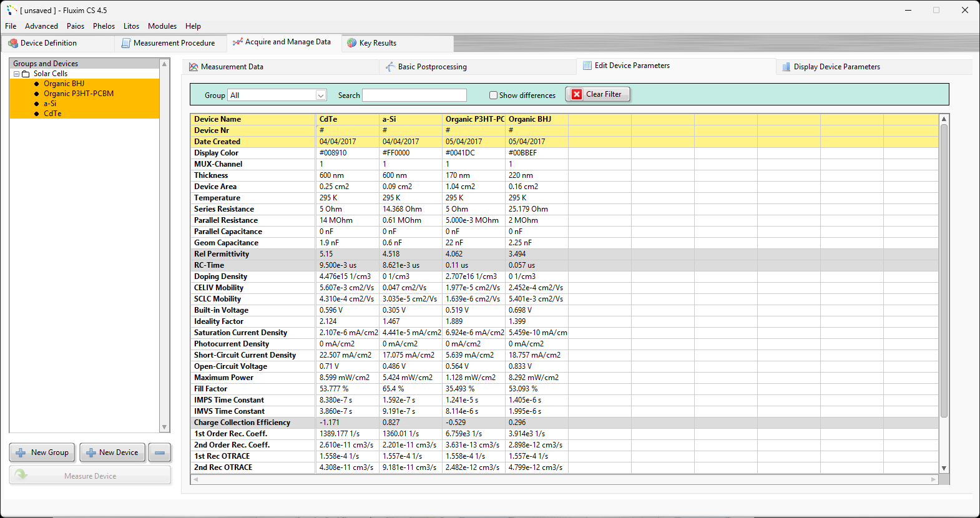Click the CdTe display color cell #008910
The image size is (980, 518).
(348, 153)
